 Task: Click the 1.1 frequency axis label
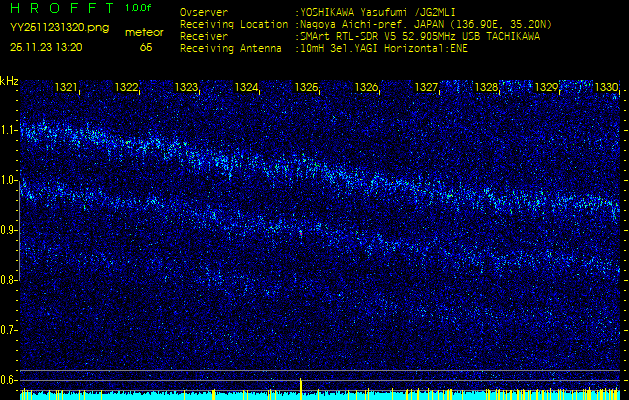pyautogui.click(x=9, y=130)
